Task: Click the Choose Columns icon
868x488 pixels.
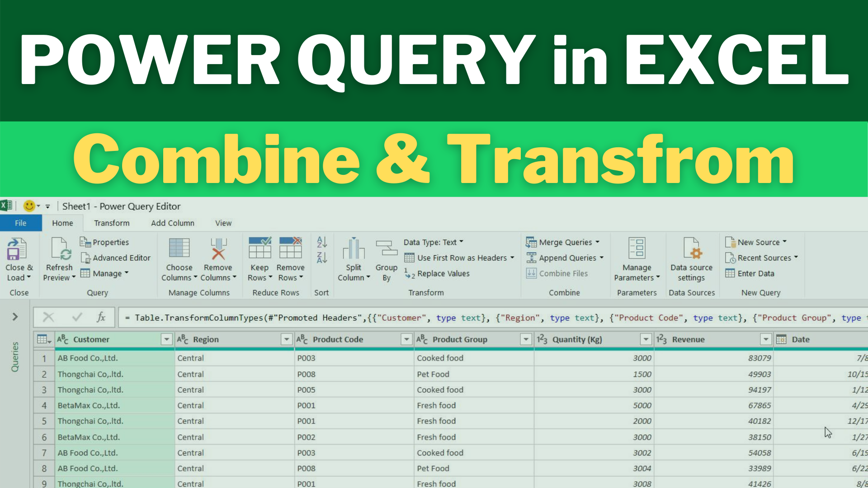Action: click(x=179, y=248)
